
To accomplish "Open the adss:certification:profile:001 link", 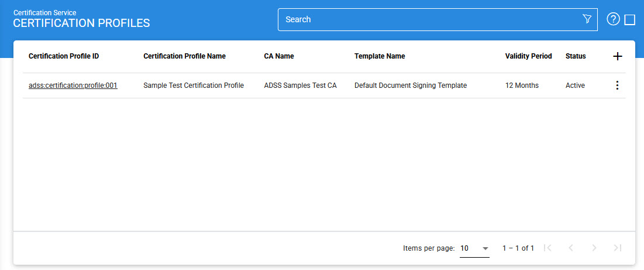I will [73, 86].
